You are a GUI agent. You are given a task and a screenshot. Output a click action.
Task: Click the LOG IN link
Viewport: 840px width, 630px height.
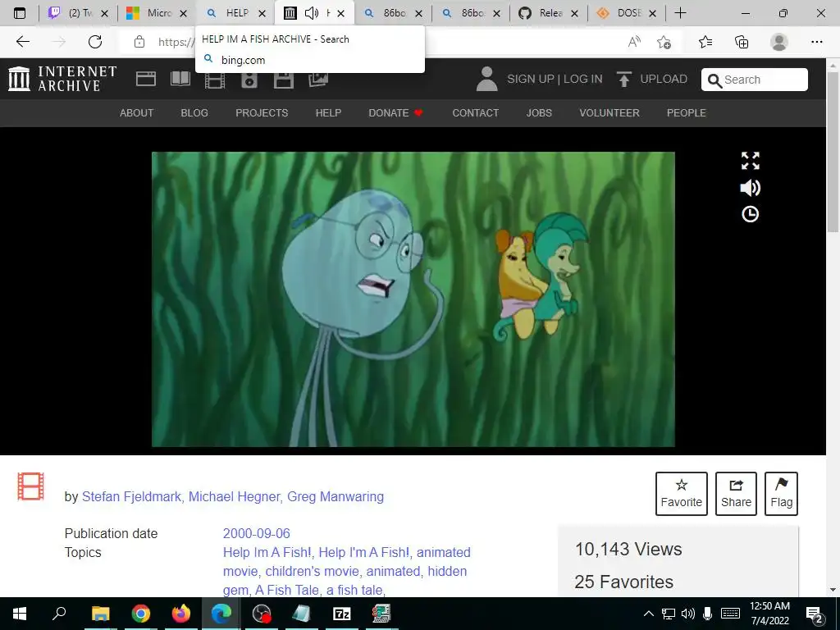(x=583, y=80)
